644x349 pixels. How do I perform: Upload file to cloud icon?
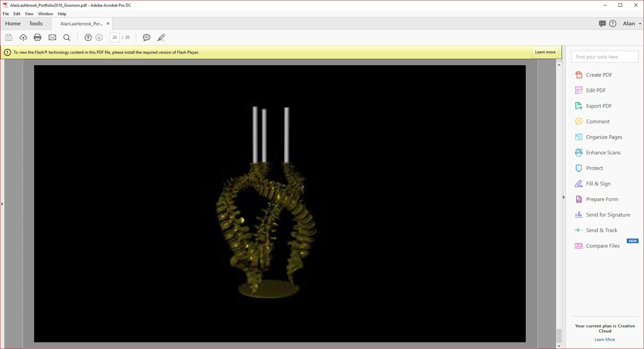point(23,38)
